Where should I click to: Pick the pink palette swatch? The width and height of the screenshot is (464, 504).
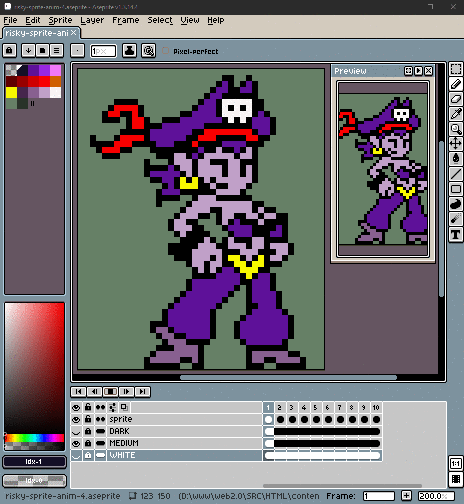(55, 70)
